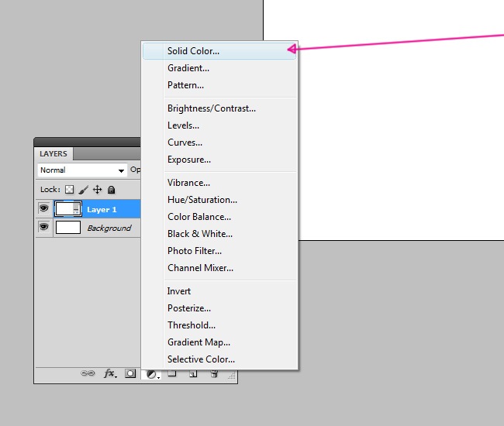Click the new group folder icon
The image size is (504, 426).
(x=172, y=373)
